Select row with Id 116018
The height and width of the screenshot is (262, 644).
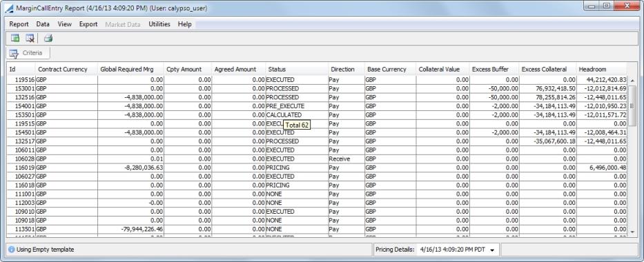(317, 185)
